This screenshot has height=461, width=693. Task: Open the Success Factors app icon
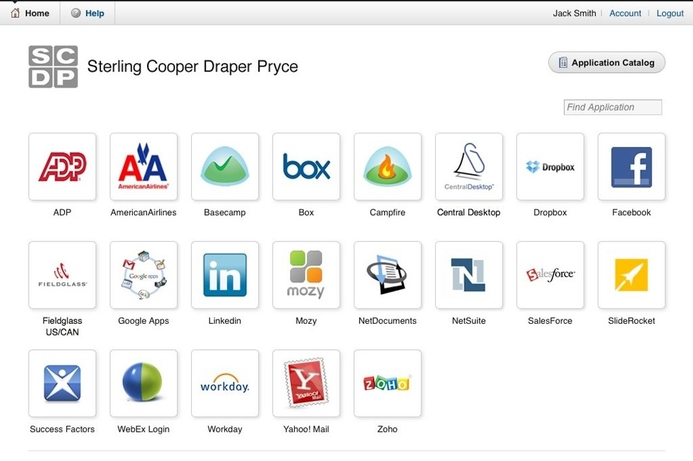(x=62, y=383)
